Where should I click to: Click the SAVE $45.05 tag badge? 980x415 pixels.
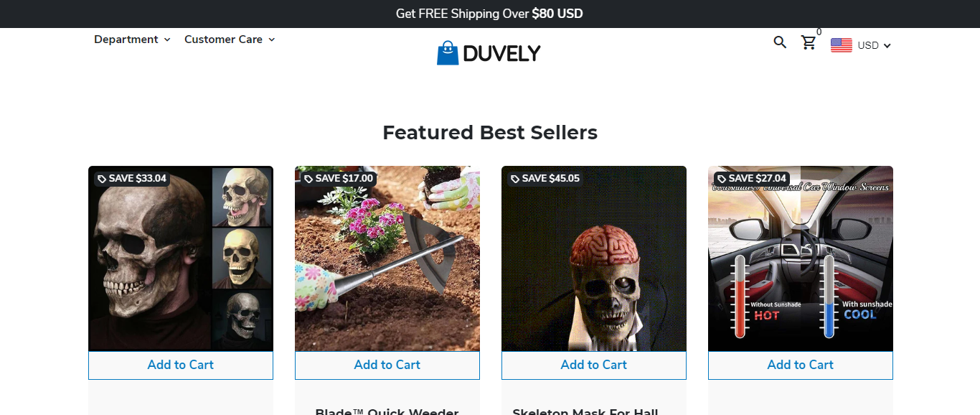click(x=545, y=178)
